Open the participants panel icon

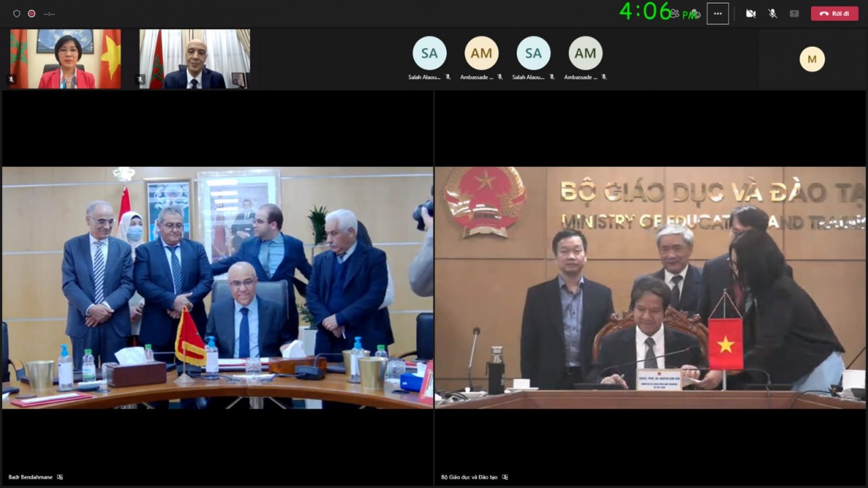click(x=674, y=14)
